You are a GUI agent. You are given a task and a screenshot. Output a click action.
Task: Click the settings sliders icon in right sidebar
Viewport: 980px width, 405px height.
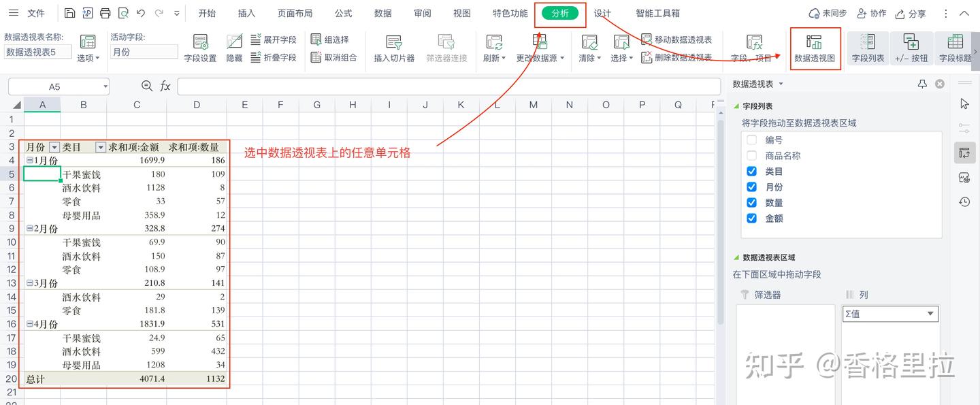[964, 128]
